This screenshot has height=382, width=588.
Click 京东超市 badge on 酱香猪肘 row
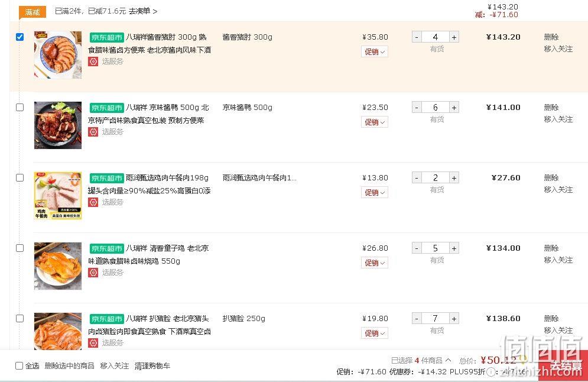coord(106,37)
